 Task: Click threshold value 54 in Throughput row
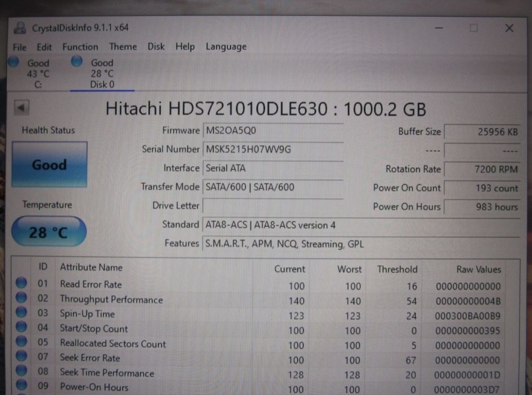click(412, 301)
